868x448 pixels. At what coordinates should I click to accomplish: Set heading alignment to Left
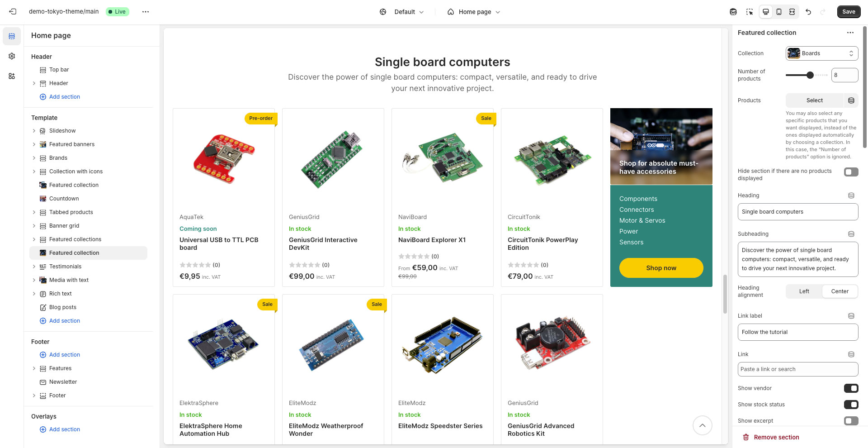pyautogui.click(x=804, y=291)
